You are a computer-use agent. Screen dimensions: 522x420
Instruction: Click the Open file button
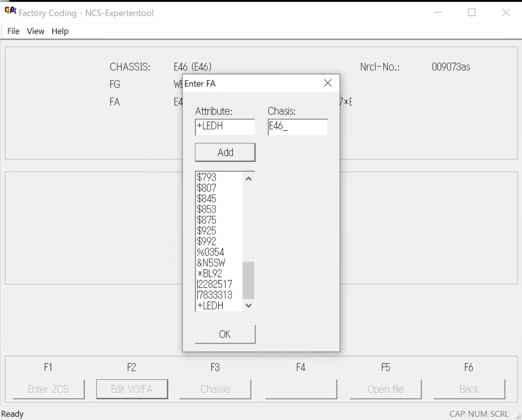386,389
